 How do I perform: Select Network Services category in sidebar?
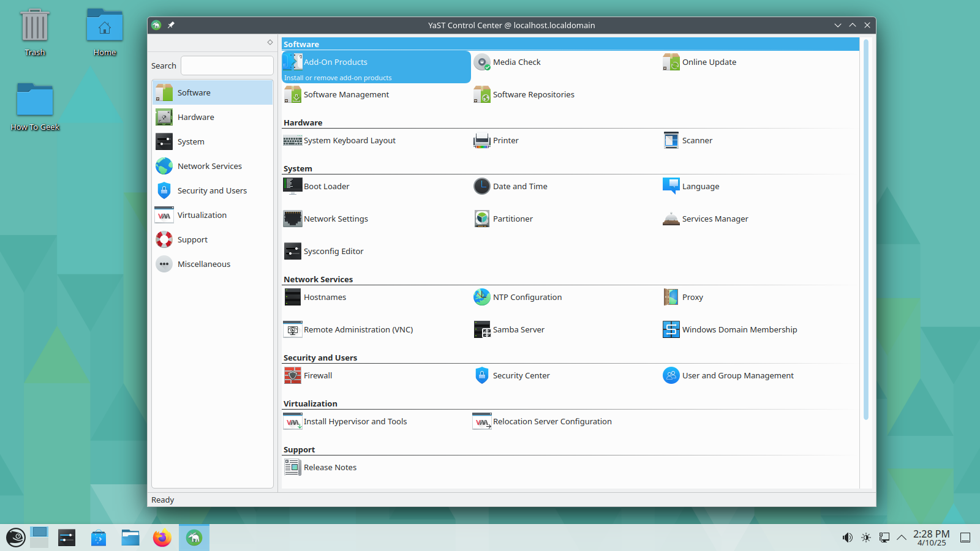click(213, 167)
